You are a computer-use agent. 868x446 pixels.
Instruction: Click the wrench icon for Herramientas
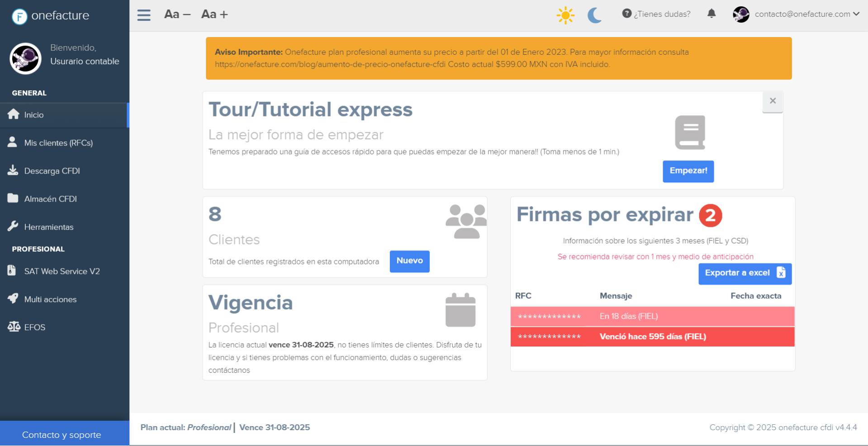[13, 226]
